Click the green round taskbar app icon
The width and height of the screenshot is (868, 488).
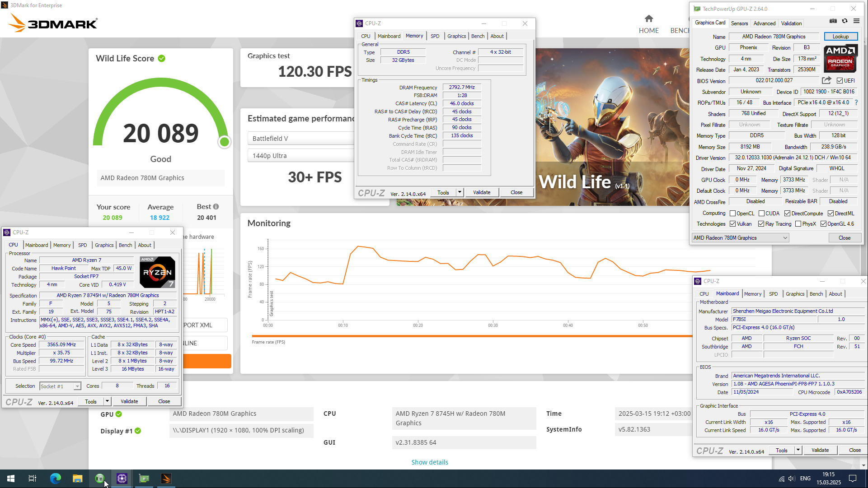click(x=100, y=479)
